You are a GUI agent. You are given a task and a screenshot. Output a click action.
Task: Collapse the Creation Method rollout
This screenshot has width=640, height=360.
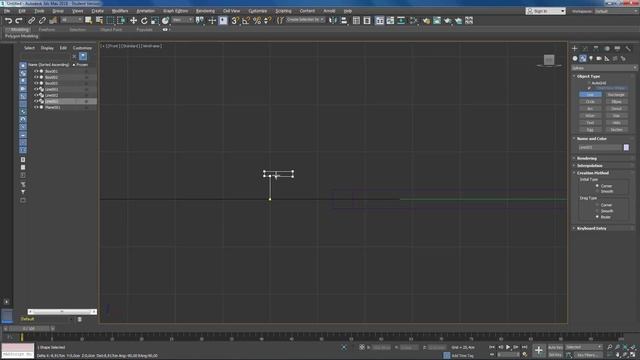593,173
